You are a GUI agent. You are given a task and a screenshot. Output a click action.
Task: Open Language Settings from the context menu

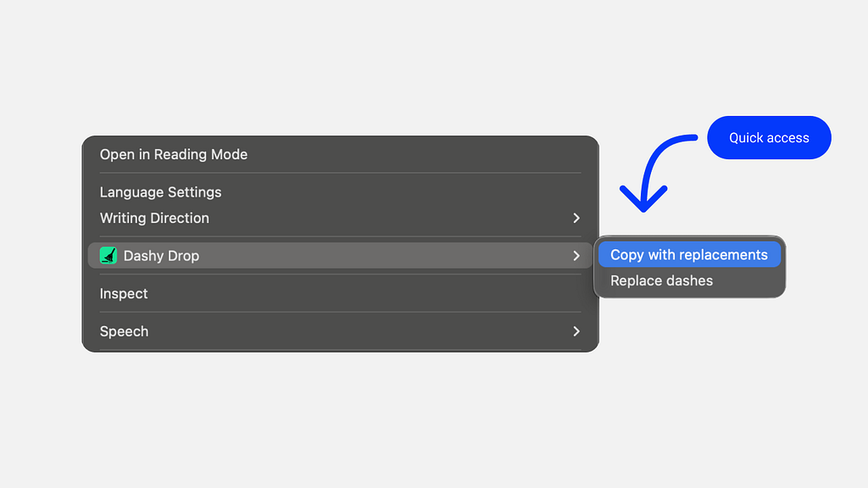tap(160, 192)
